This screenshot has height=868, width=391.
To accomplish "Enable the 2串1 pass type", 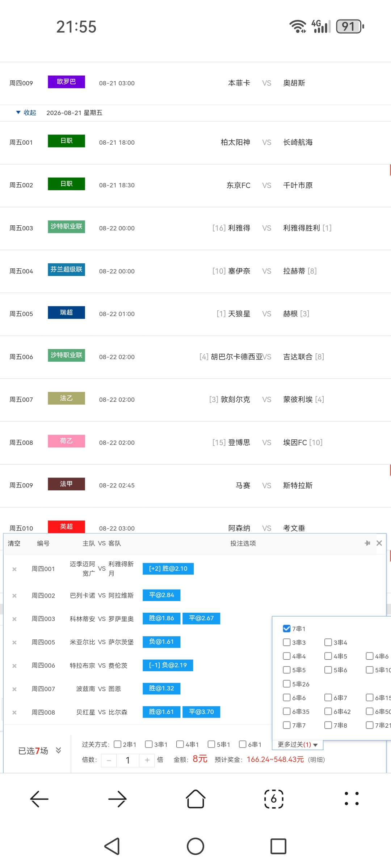I will 117,744.
